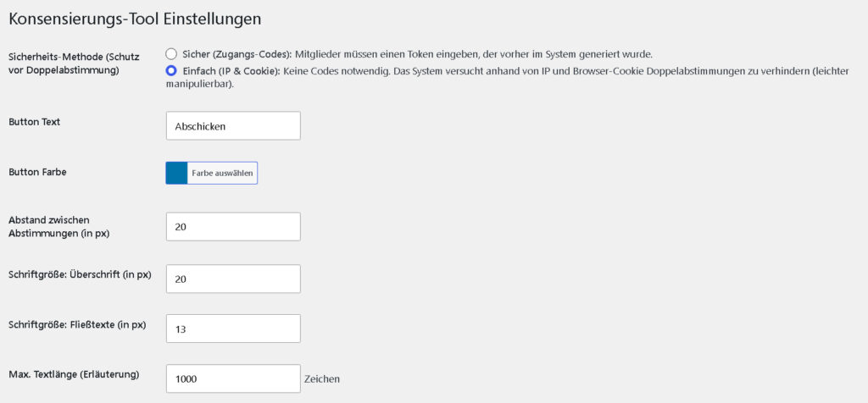Click the 'Schriftgröße: Überschrift (in px)' label
The width and height of the screenshot is (868, 403).
(x=80, y=275)
